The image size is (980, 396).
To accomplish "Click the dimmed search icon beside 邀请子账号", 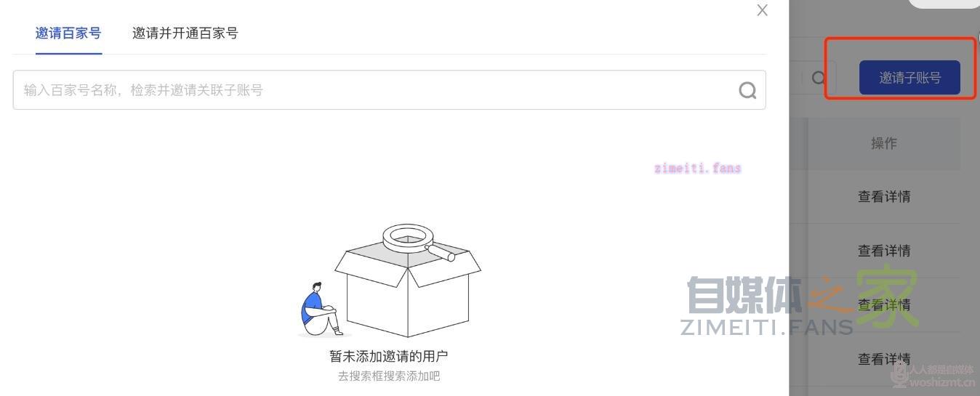I will click(x=819, y=78).
